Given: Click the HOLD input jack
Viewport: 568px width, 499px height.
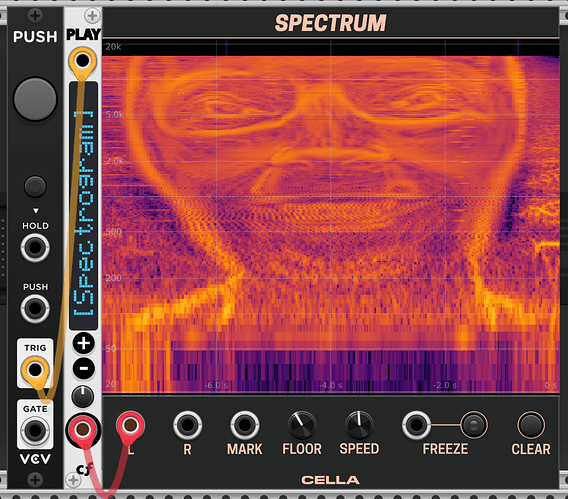Looking at the screenshot, I should [35, 248].
